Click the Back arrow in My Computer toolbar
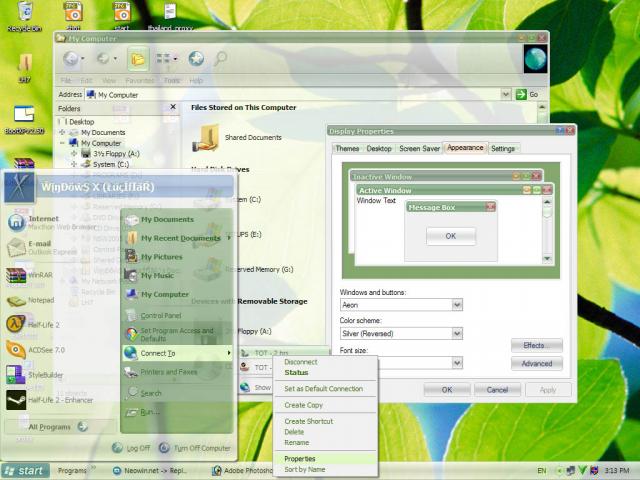The image size is (640, 480). point(71,59)
